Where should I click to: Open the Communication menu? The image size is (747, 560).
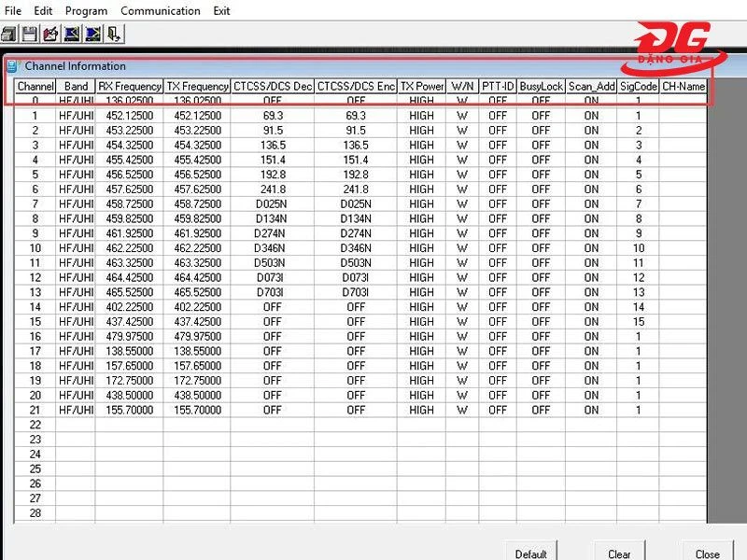tap(160, 11)
